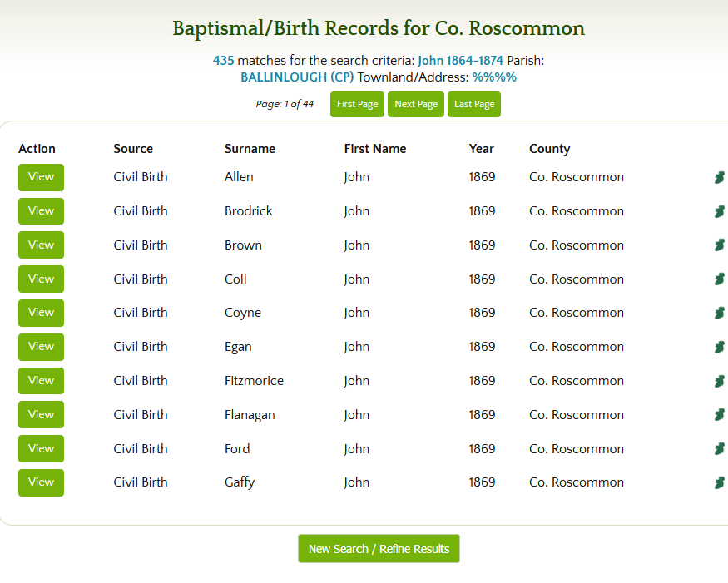The height and width of the screenshot is (583, 728).
Task: Return to the First Page of results
Action: [x=357, y=105]
